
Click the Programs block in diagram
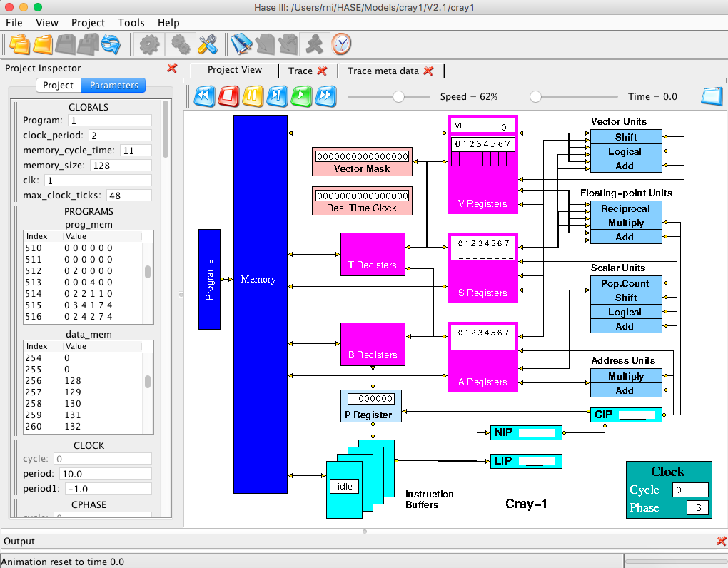pyautogui.click(x=209, y=279)
